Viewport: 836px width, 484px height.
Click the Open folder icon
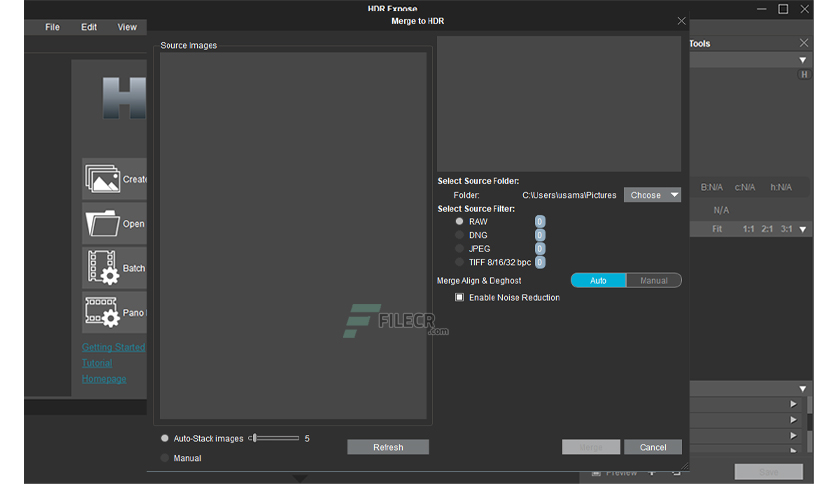pos(102,223)
